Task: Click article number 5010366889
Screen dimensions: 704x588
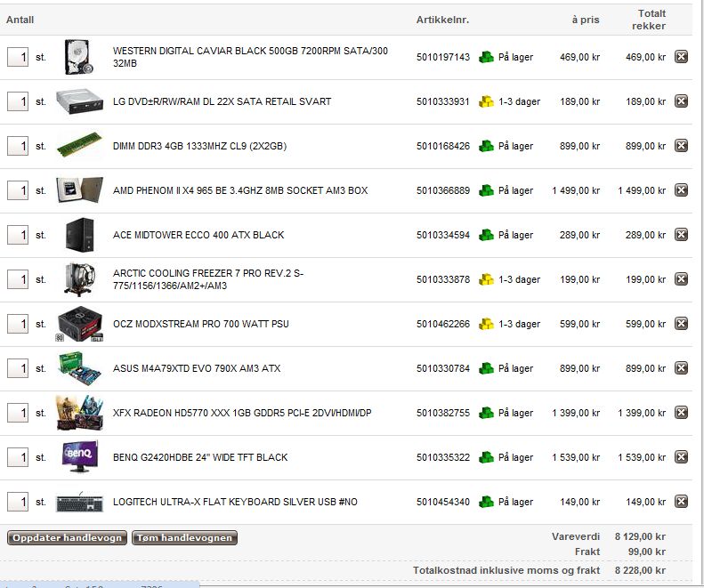Action: pos(442,190)
